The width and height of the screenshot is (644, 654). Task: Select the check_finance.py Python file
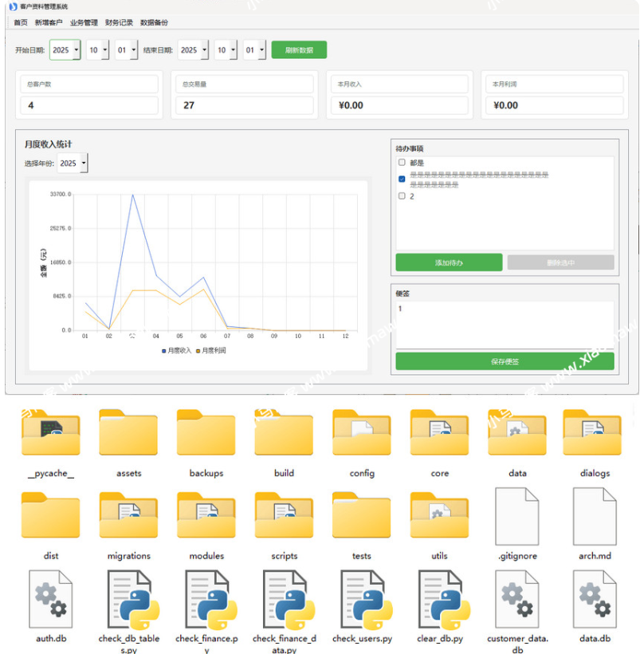(206, 599)
